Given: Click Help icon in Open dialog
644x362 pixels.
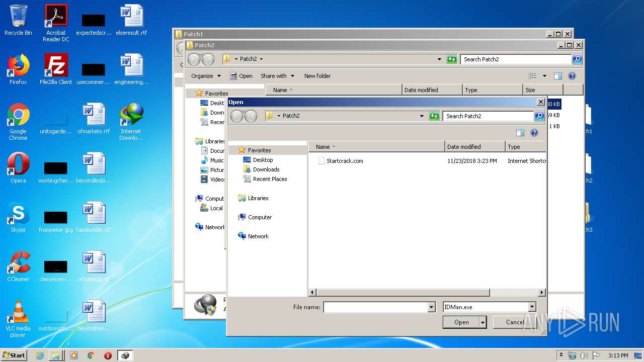Looking at the screenshot, I should point(534,133).
